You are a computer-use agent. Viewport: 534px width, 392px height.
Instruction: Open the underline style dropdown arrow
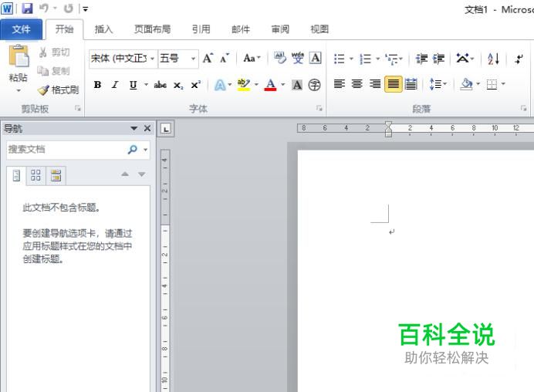point(146,84)
